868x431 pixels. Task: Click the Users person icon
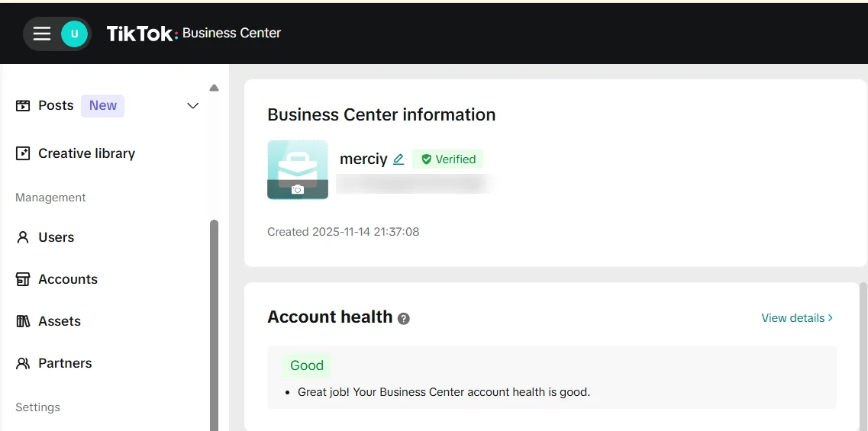click(23, 237)
